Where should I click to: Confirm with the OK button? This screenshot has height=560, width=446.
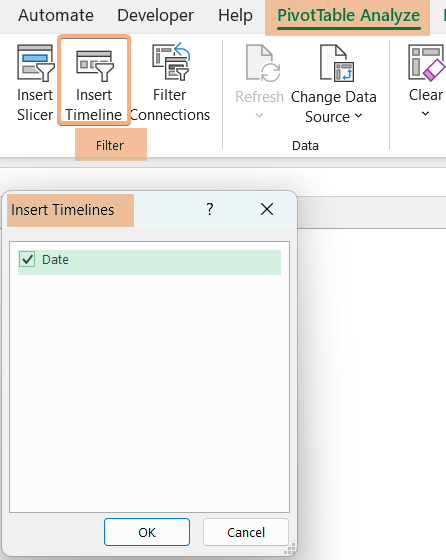click(x=147, y=532)
